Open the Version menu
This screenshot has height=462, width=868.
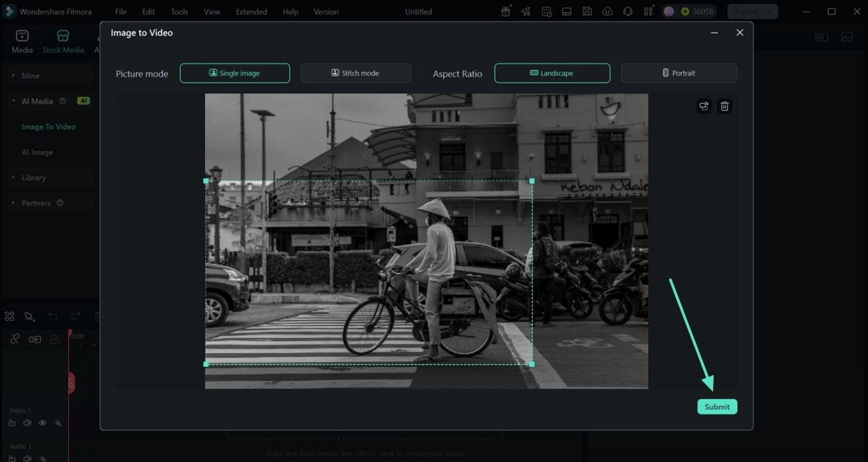pos(326,12)
